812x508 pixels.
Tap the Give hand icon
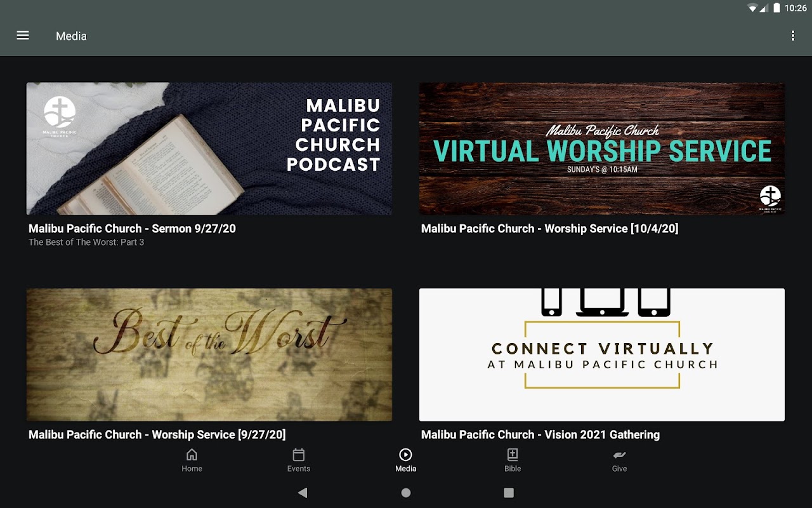(620, 455)
